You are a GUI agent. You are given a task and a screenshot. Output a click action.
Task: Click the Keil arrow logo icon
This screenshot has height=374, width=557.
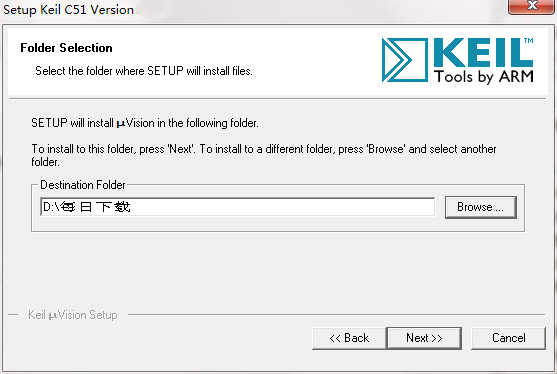[405, 60]
